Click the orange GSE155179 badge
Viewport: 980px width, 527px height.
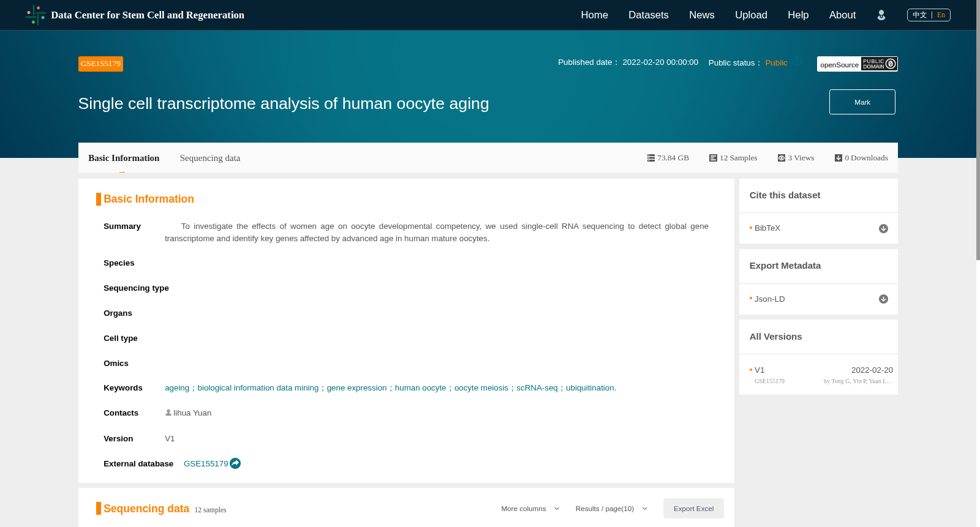(100, 64)
